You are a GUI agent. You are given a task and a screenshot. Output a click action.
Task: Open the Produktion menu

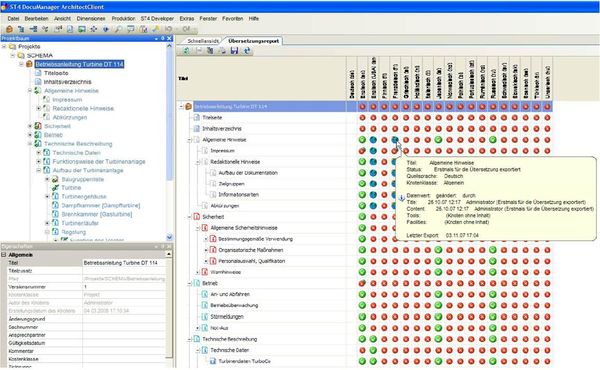tap(123, 18)
